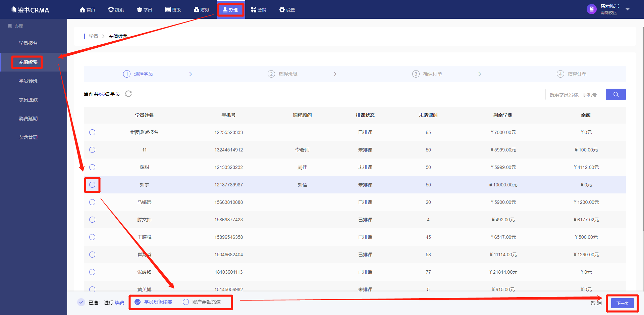Click the purple account avatar icon
The width and height of the screenshot is (644, 315).
pyautogui.click(x=592, y=9)
